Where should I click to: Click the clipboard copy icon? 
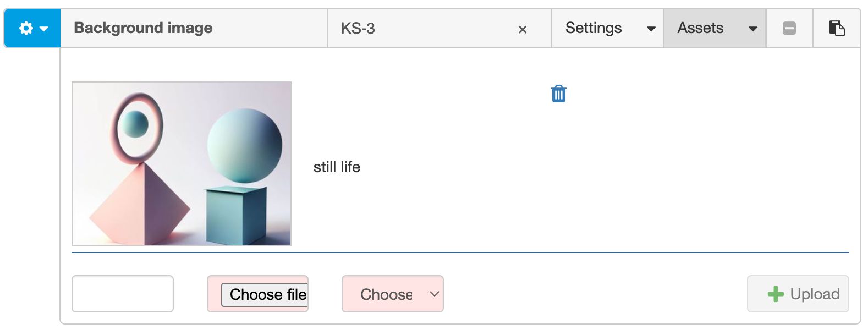pos(837,28)
